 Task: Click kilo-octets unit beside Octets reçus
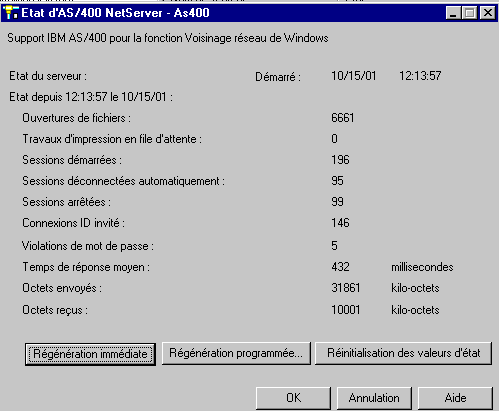[x=415, y=310]
